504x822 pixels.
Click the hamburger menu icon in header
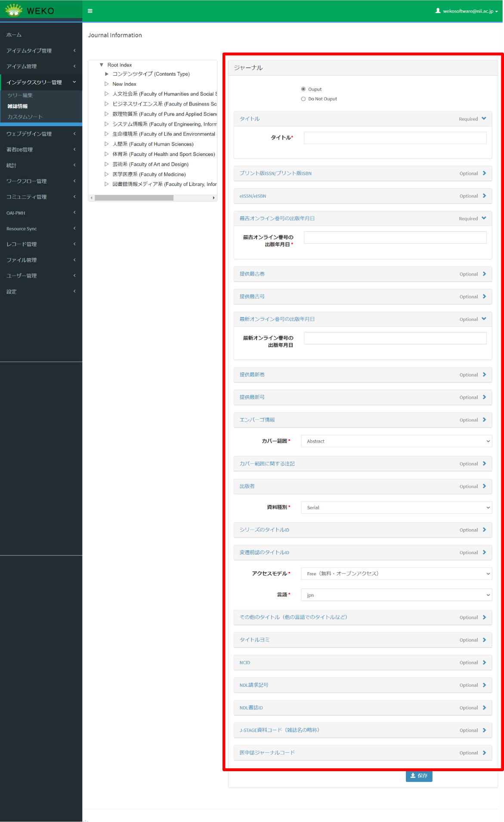90,11
